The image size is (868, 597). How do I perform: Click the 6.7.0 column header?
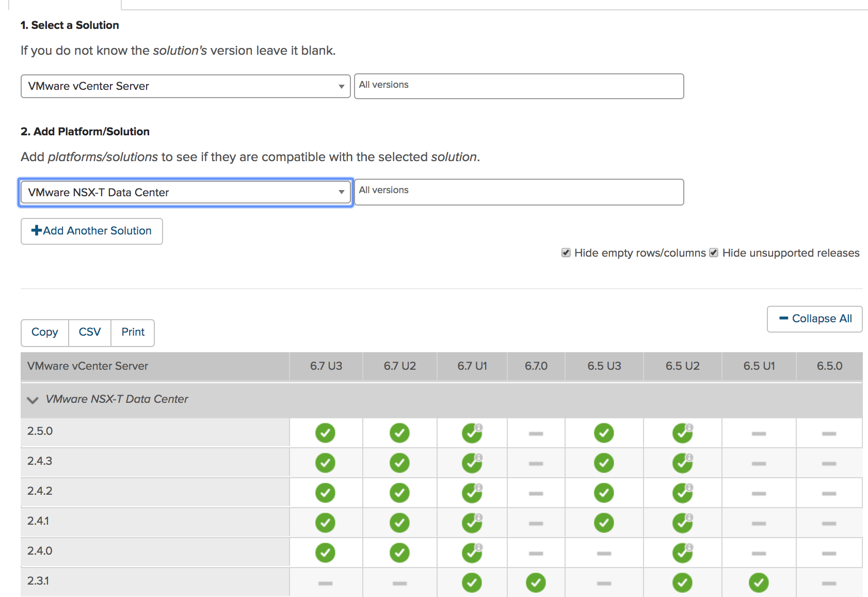click(536, 366)
